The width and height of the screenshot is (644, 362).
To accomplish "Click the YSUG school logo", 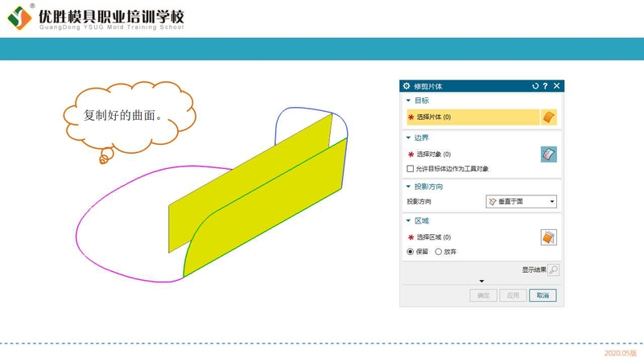I will pyautogui.click(x=19, y=18).
